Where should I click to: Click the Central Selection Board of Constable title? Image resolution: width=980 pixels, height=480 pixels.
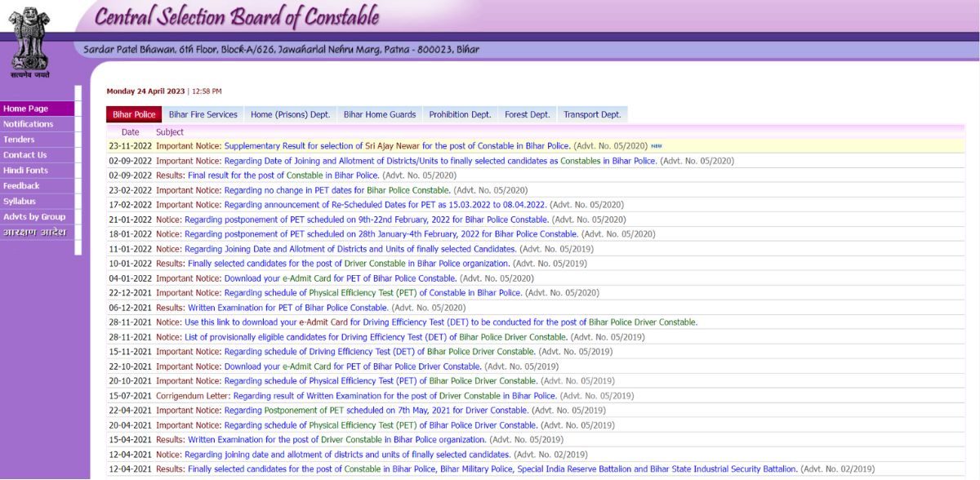coord(237,16)
